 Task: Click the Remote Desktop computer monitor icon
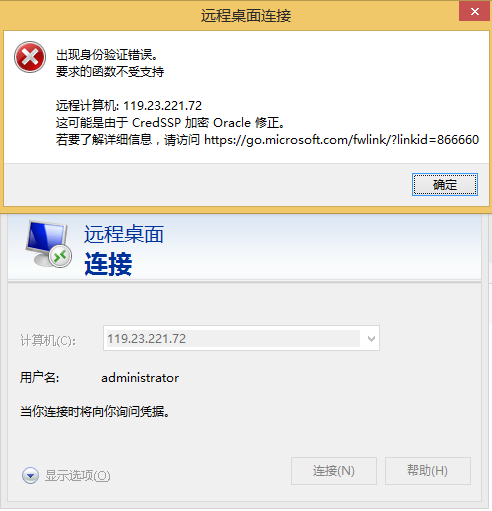point(48,244)
